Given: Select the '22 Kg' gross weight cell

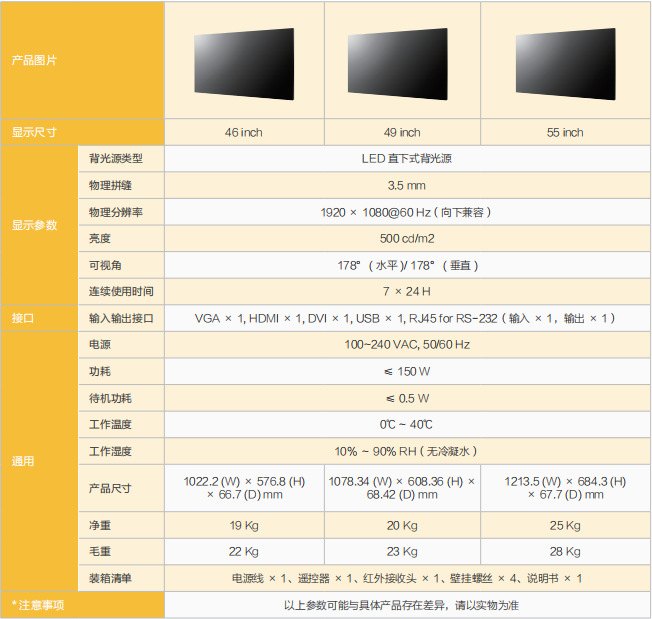Looking at the screenshot, I should point(244,552).
